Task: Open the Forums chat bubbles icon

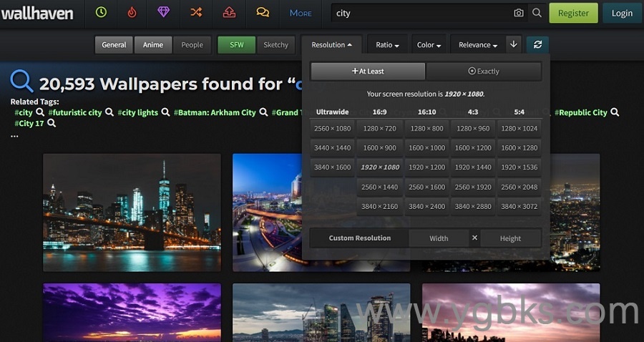Action: (263, 12)
